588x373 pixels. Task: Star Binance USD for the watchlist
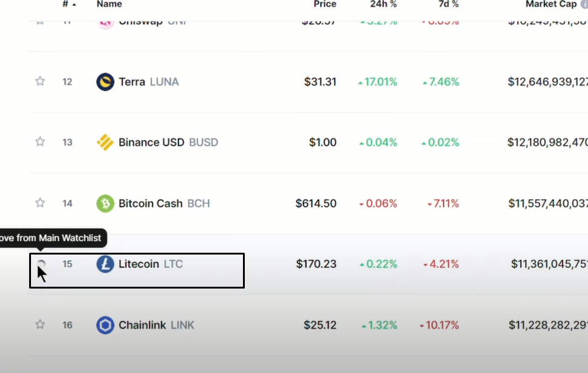(40, 142)
